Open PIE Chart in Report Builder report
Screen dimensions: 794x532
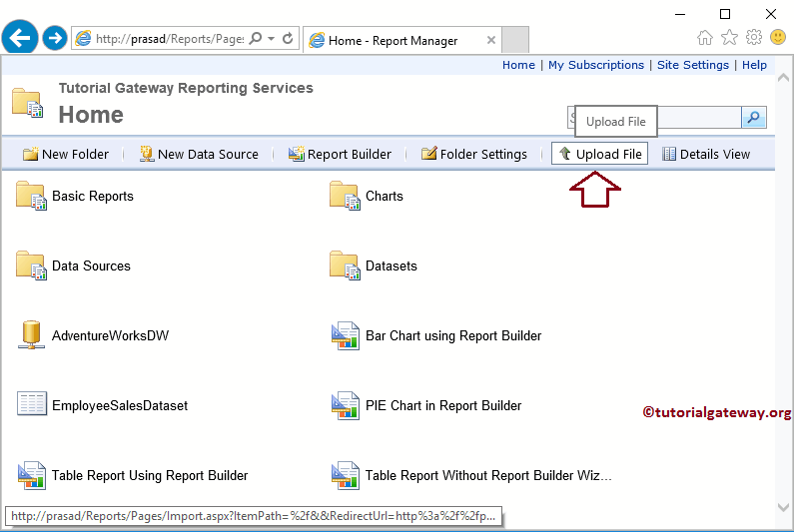[443, 405]
